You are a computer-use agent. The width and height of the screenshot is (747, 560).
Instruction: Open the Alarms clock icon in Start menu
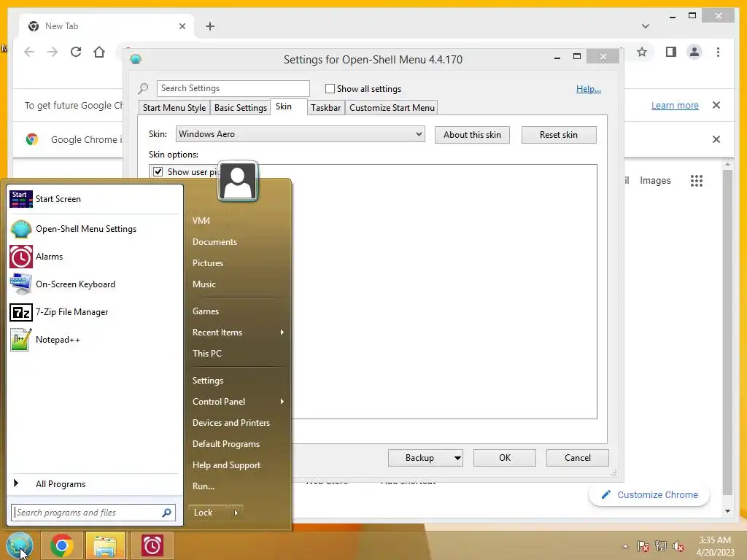click(x=21, y=257)
